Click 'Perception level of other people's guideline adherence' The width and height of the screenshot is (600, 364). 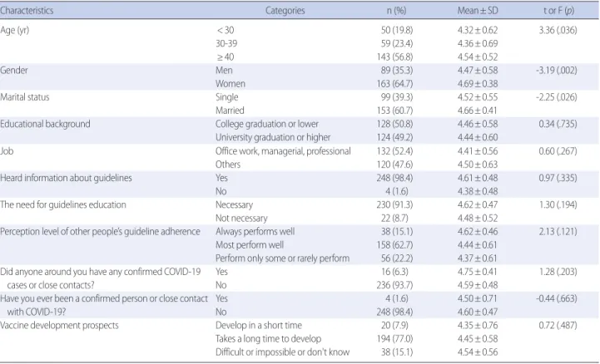(x=100, y=232)
